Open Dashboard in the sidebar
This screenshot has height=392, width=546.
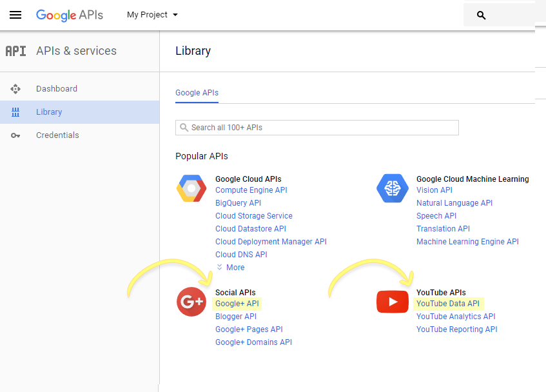pyautogui.click(x=57, y=89)
